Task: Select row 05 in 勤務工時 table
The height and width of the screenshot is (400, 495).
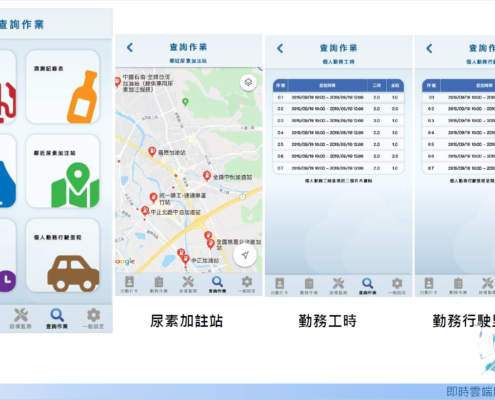Action: click(x=338, y=144)
